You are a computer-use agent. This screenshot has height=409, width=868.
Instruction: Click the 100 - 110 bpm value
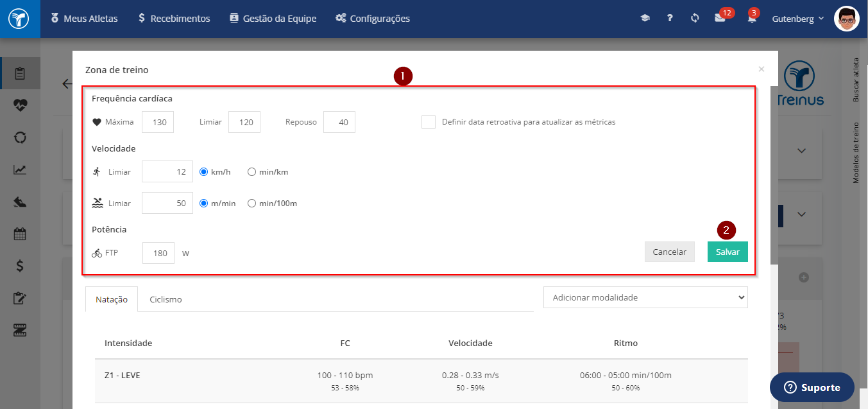(345, 375)
